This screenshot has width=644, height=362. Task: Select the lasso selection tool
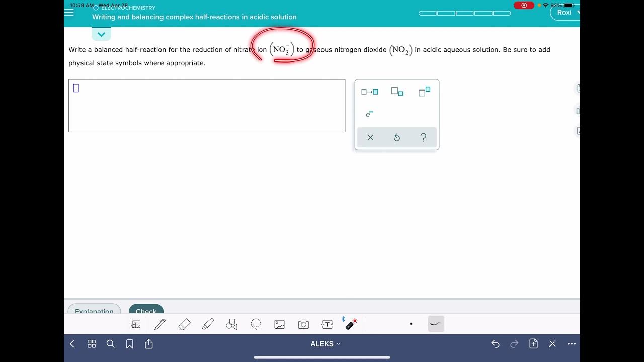tap(256, 324)
